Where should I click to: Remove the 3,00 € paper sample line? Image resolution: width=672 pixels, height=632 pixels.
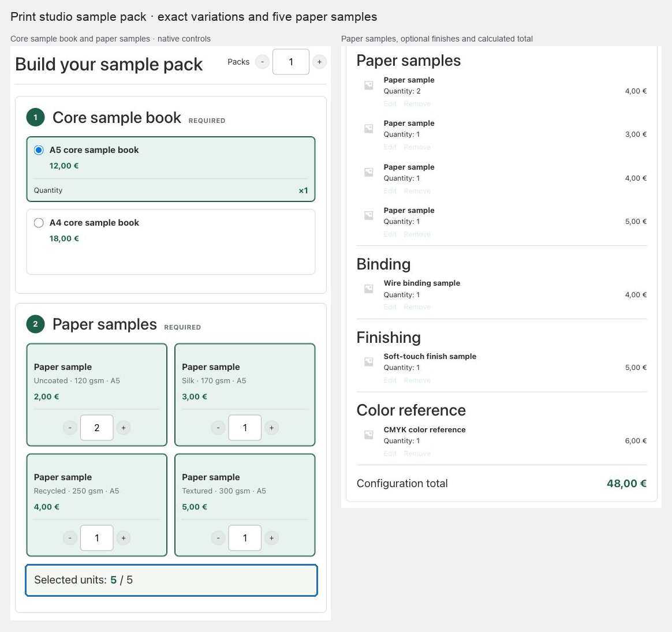[417, 147]
